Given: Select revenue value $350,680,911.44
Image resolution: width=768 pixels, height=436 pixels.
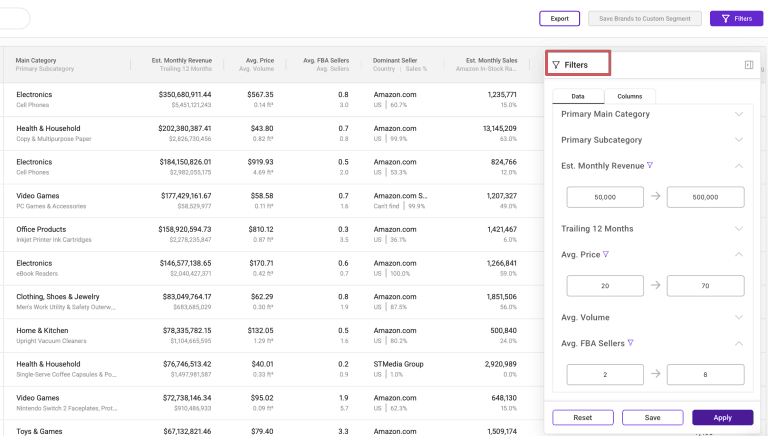Looking at the screenshot, I should tap(185, 95).
